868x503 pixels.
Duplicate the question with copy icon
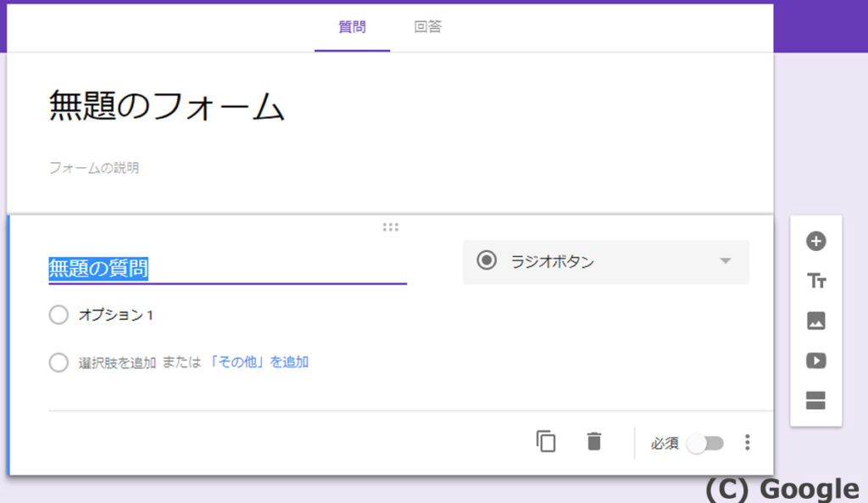click(546, 442)
